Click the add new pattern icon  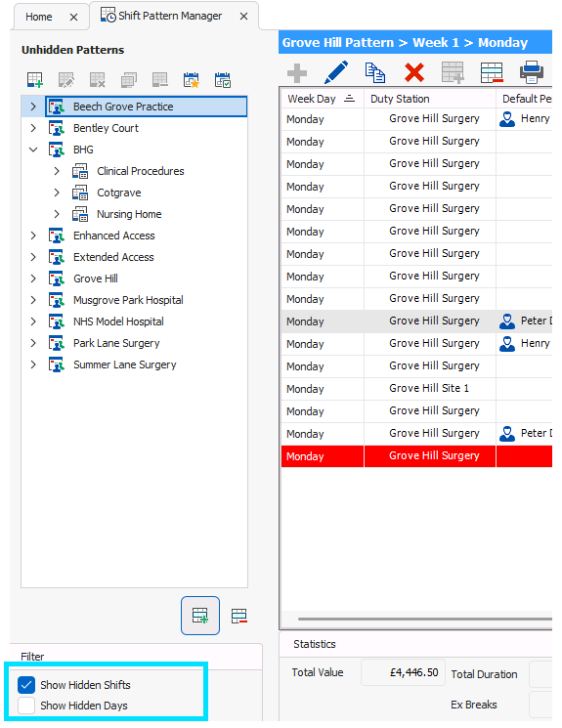[x=35, y=80]
